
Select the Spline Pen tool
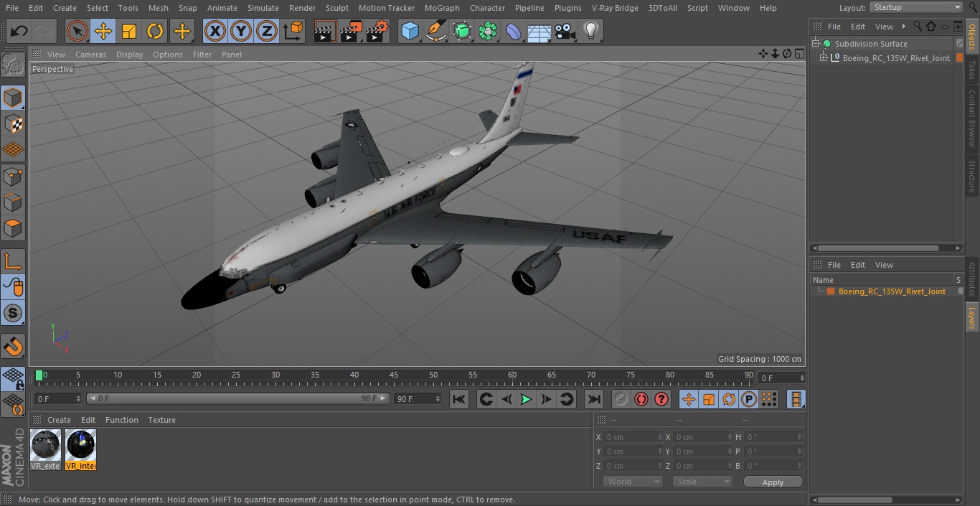point(435,31)
